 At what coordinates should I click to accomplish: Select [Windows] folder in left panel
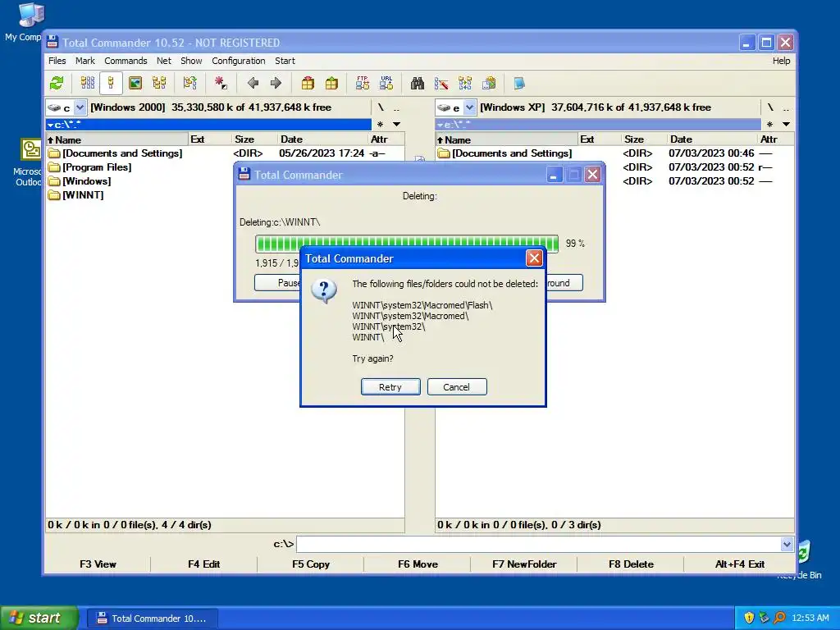[87, 181]
